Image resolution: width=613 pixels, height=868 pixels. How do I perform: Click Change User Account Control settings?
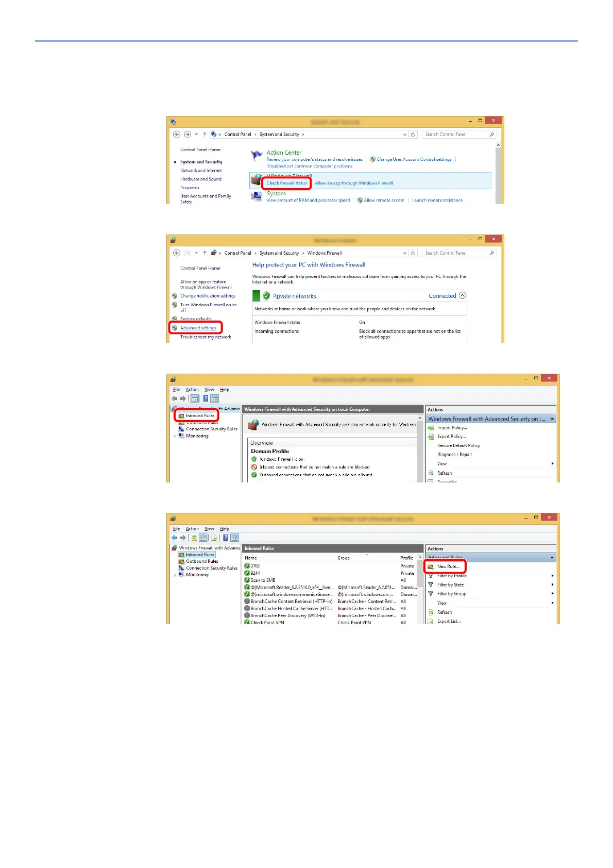[x=414, y=159]
